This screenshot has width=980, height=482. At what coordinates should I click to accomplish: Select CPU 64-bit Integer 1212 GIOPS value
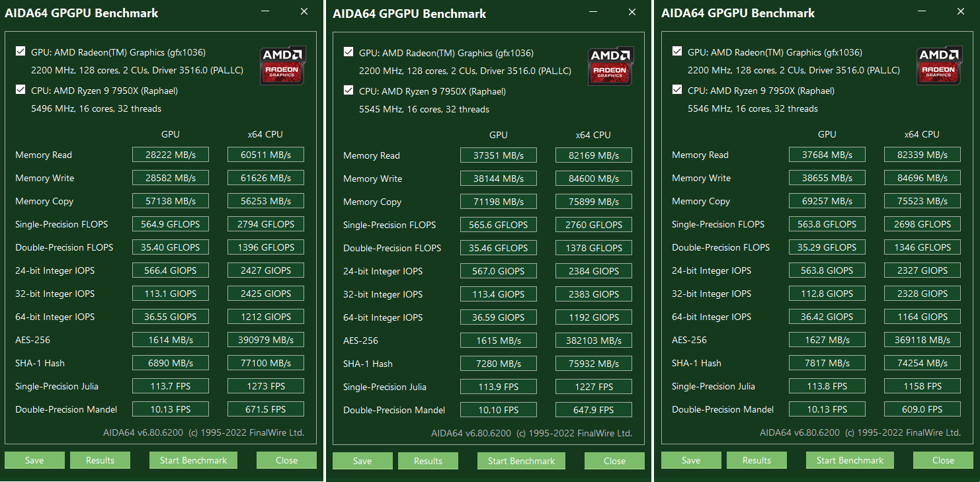tap(266, 317)
